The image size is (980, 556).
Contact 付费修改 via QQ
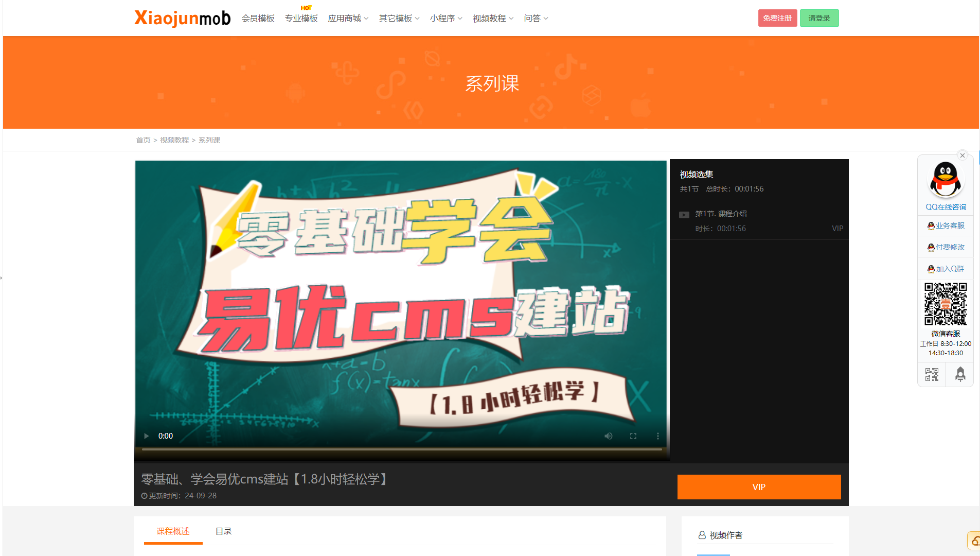(946, 247)
